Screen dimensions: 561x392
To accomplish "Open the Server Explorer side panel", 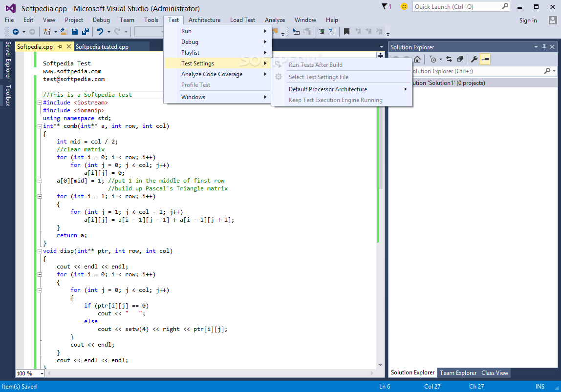I will pos(8,61).
